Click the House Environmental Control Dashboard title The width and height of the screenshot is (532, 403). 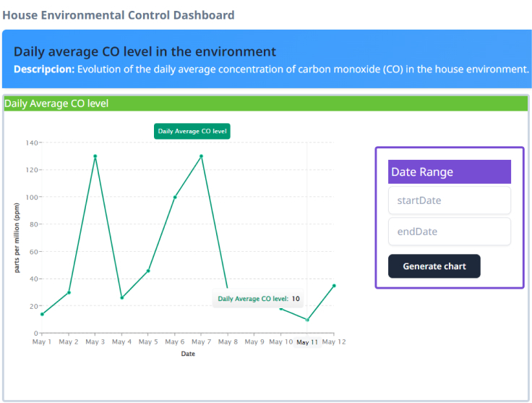point(119,14)
